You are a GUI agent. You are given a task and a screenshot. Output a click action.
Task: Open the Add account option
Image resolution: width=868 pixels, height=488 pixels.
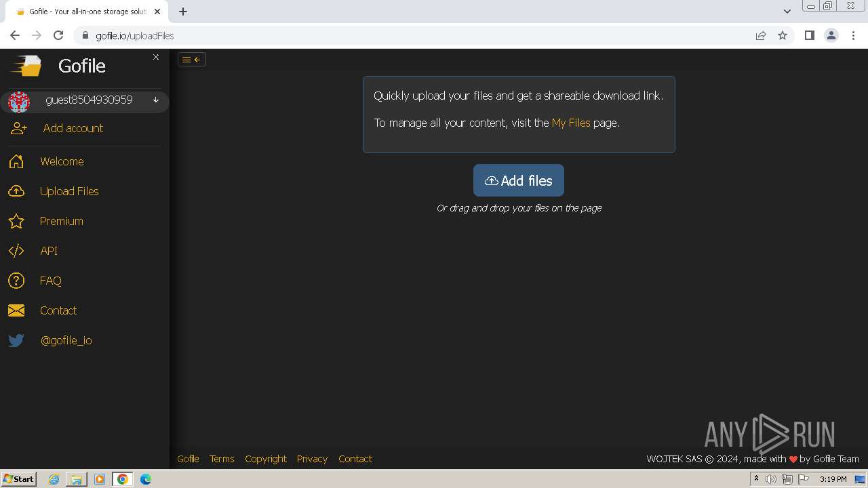coord(73,128)
